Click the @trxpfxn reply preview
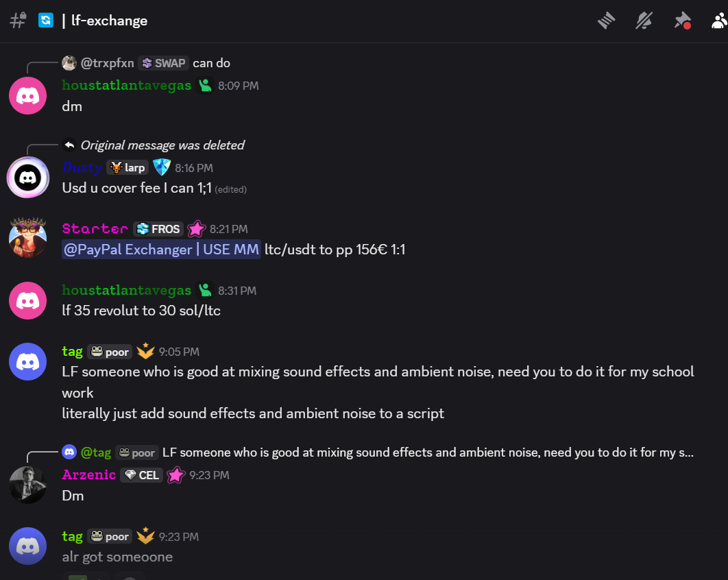Image resolution: width=728 pixels, height=580 pixels. 107,63
